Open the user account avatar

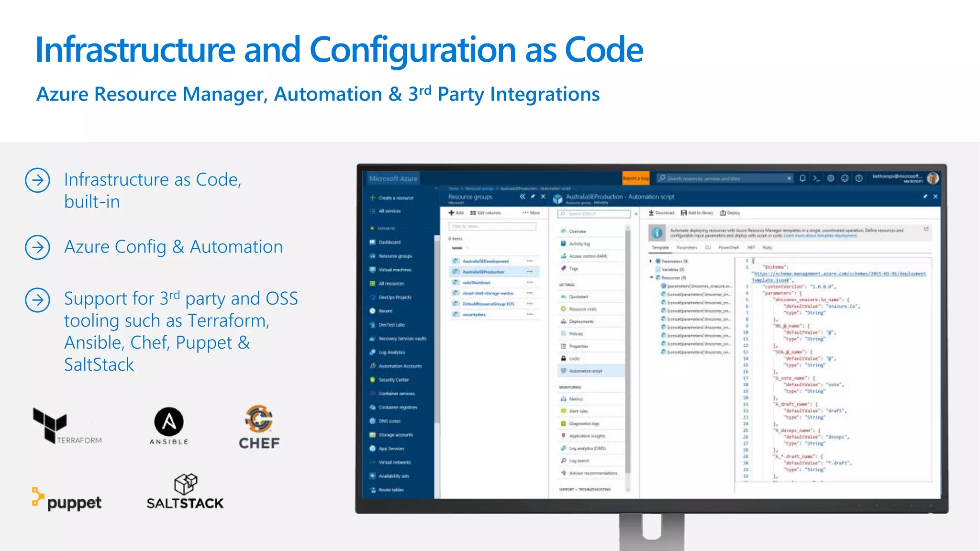(x=933, y=178)
